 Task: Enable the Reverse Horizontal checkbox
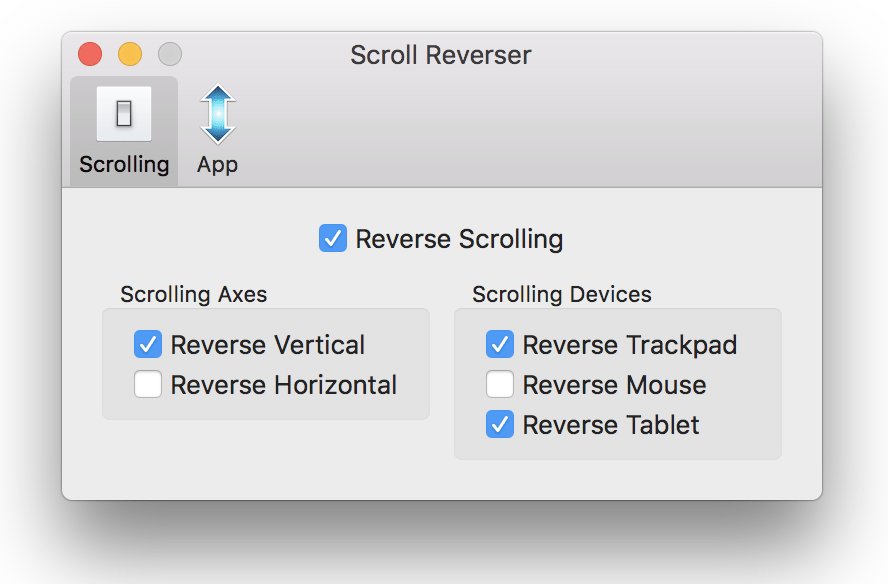coord(148,384)
